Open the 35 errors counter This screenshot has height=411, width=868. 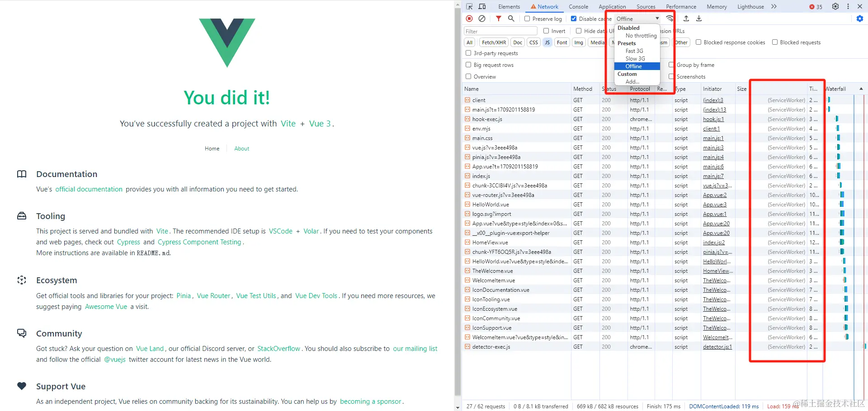pos(816,7)
